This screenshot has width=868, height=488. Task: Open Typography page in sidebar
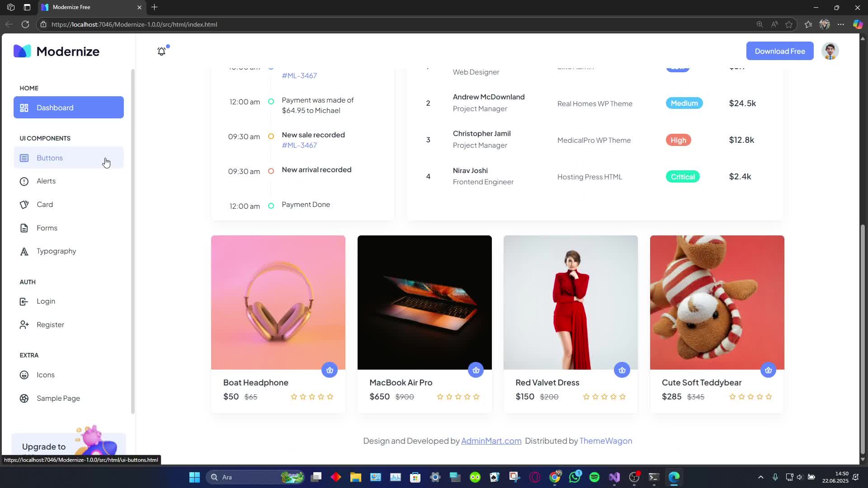coord(69,251)
